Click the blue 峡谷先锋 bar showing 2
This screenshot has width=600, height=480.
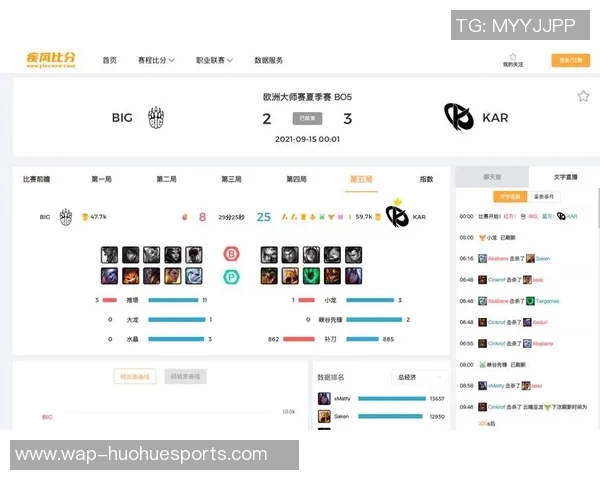click(374, 320)
